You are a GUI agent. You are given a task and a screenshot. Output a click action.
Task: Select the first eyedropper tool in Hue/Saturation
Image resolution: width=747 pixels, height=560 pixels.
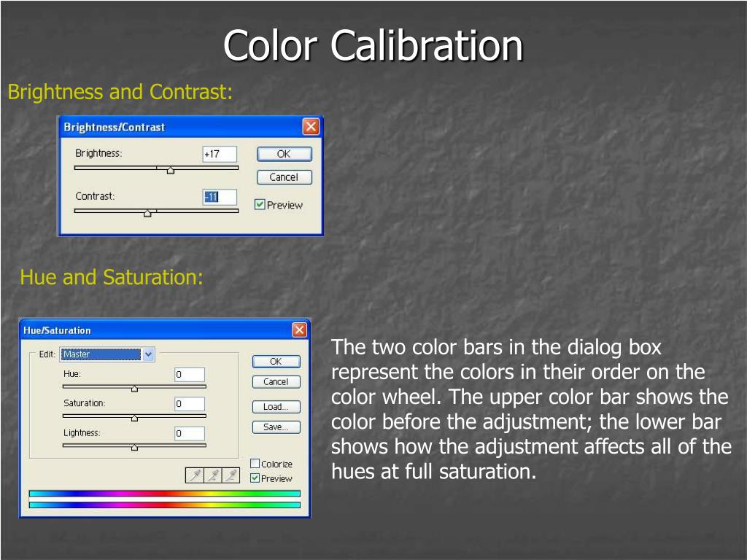194,475
